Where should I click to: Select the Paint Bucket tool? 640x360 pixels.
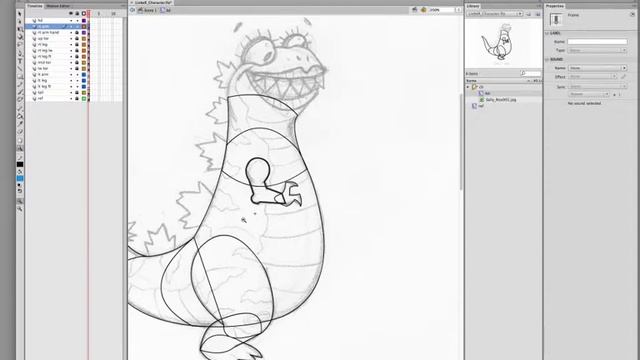click(x=20, y=116)
